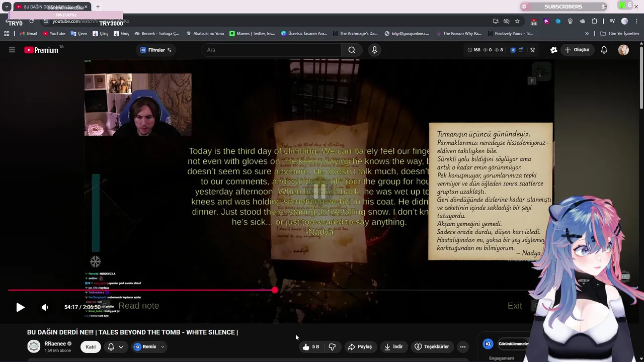
Task: Open the Chrome three-dot menu
Action: [x=636, y=21]
